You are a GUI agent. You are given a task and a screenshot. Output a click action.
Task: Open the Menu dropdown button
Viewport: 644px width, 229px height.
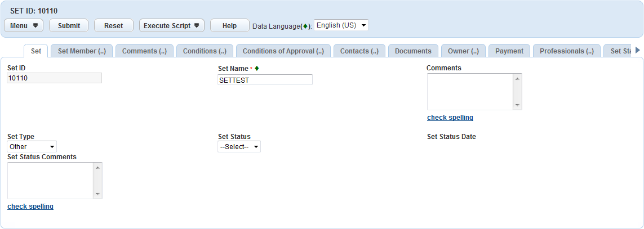tap(24, 26)
